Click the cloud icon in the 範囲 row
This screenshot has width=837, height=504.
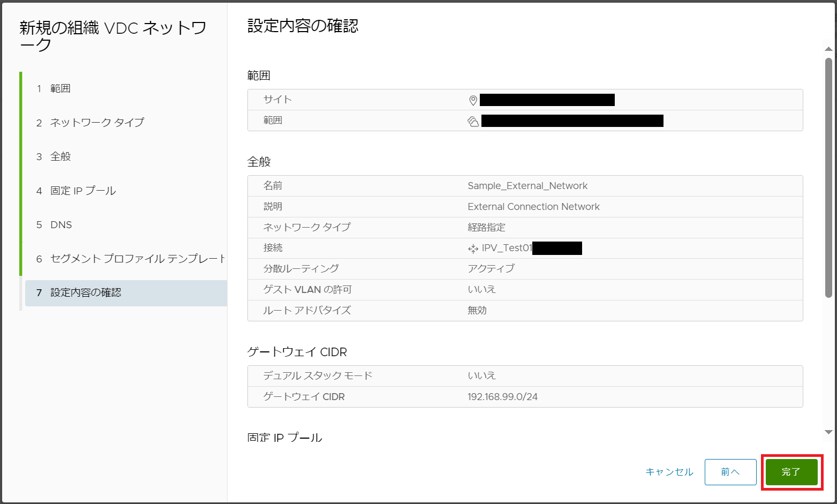point(473,122)
